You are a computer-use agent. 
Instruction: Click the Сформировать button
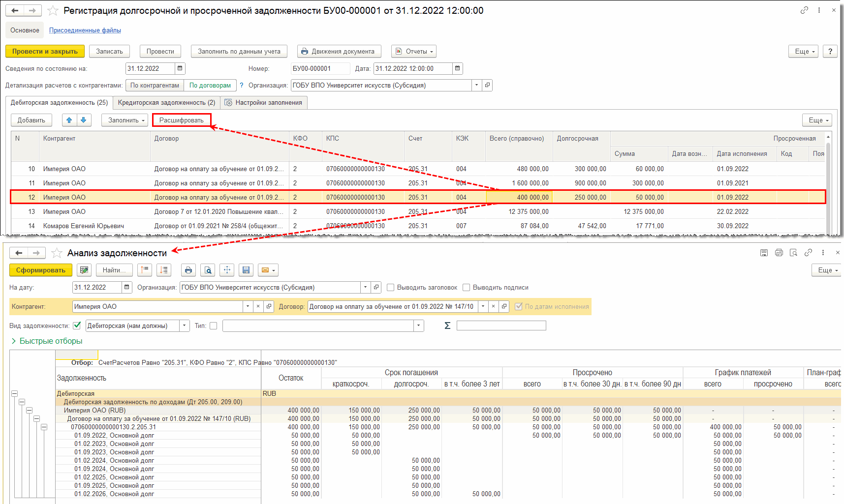[41, 270]
